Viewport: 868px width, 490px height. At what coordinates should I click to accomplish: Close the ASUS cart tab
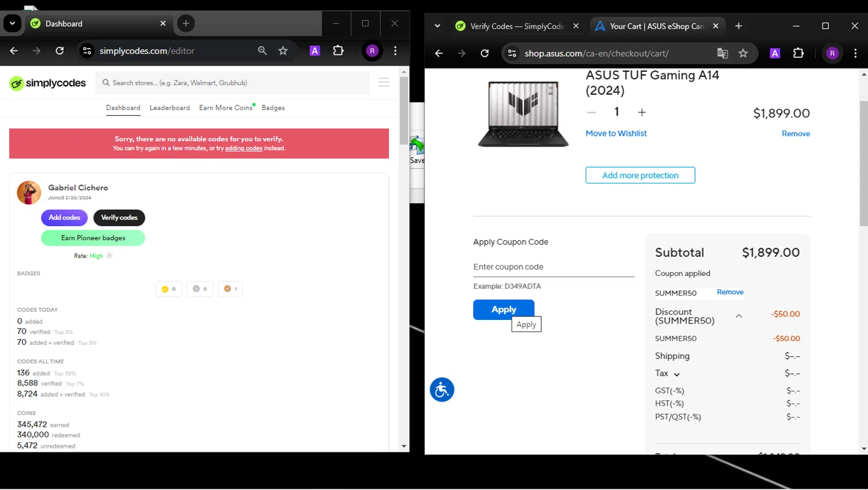click(x=716, y=26)
